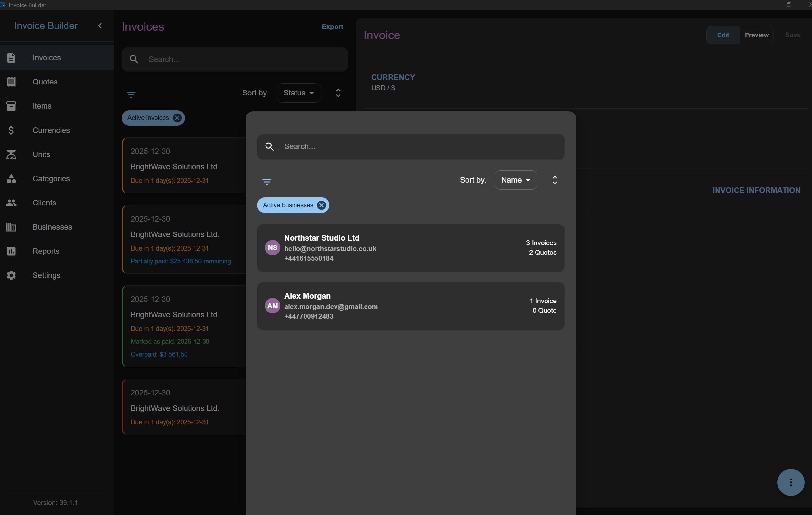Click magnifier icon in business picker search

[269, 147]
